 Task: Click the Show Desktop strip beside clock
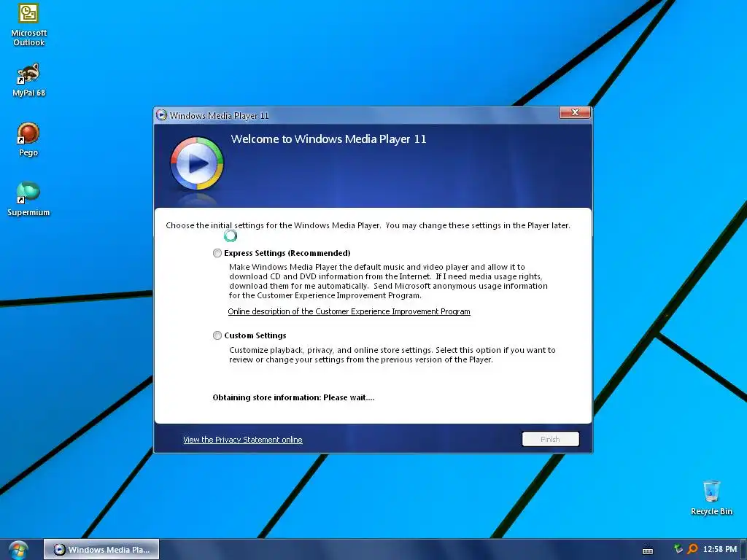[x=743, y=550]
